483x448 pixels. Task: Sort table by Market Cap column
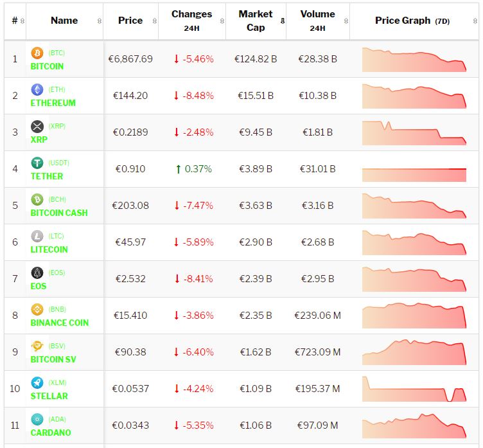(256, 21)
